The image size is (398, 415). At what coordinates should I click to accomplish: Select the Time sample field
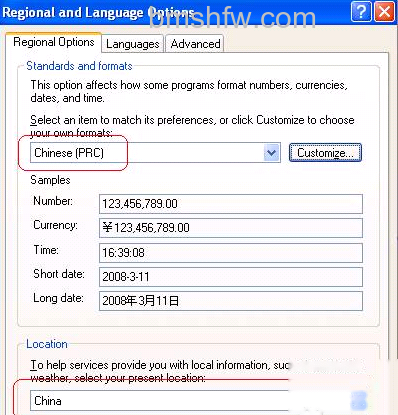click(231, 253)
